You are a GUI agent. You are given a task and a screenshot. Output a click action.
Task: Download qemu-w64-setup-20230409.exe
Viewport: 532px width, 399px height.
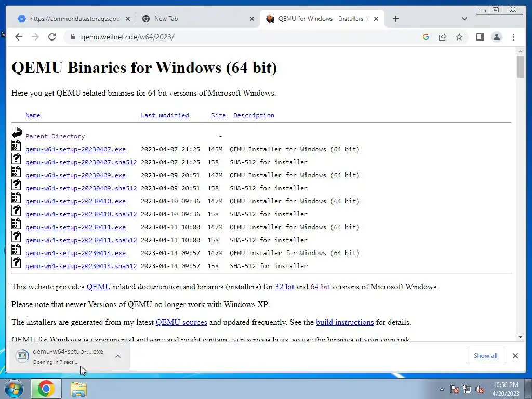click(x=76, y=175)
